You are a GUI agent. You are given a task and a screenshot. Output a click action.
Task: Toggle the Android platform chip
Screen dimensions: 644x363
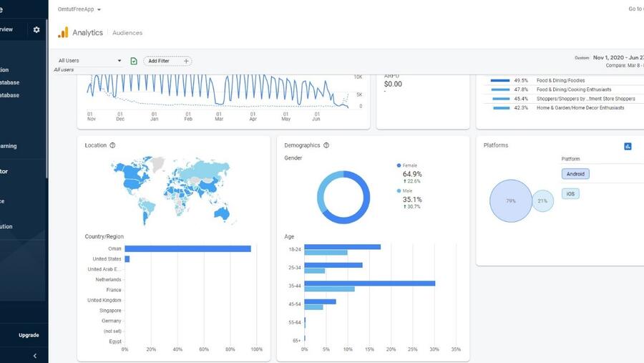pyautogui.click(x=575, y=174)
